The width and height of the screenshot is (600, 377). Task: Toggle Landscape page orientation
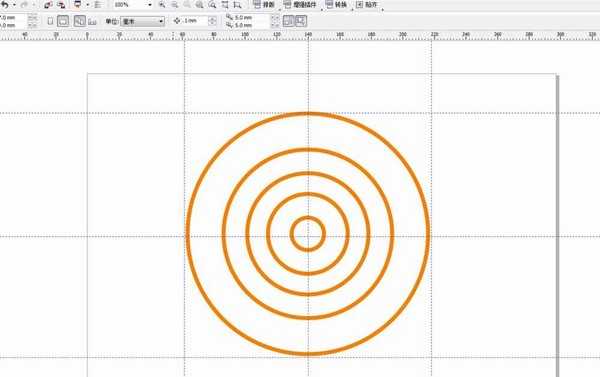[x=63, y=21]
